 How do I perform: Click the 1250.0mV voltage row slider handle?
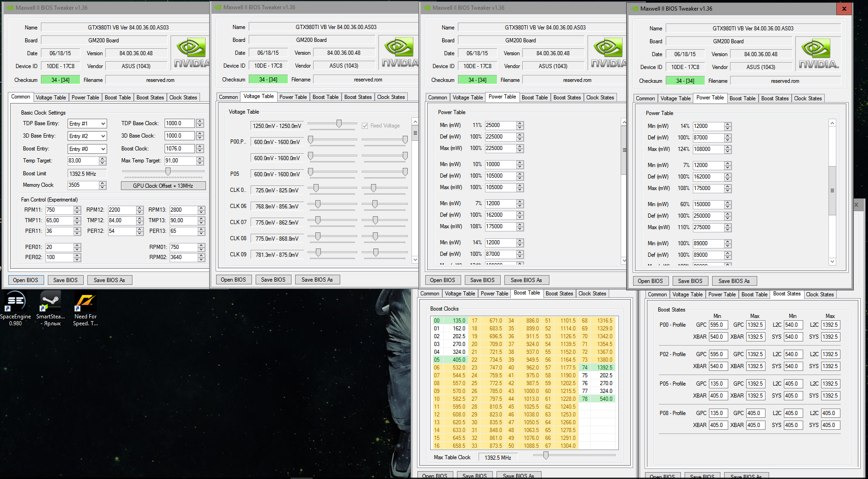click(x=339, y=123)
